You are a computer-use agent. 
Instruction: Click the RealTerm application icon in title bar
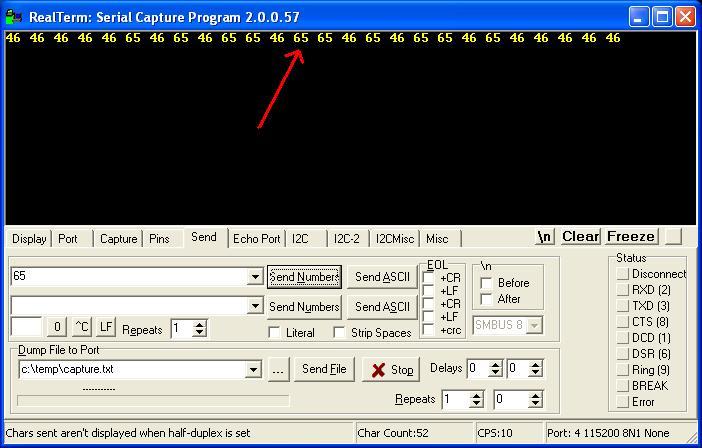[x=13, y=17]
